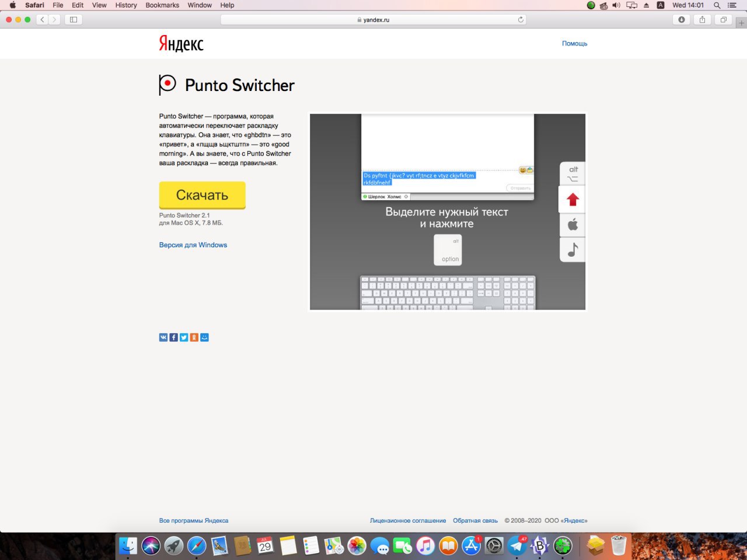Screen dimensions: 747x560
Task: Click the Punto Switcher 2.1 version text
Action: coord(184,215)
